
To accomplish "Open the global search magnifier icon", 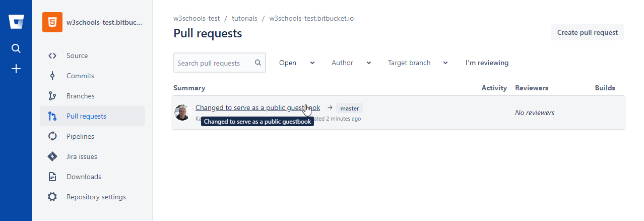I will coord(16,48).
